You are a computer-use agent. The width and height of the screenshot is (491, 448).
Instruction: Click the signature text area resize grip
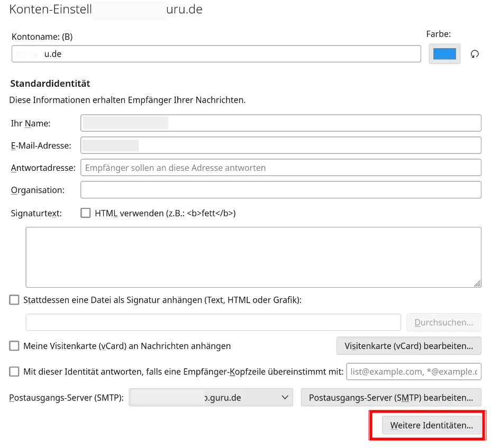(477, 284)
